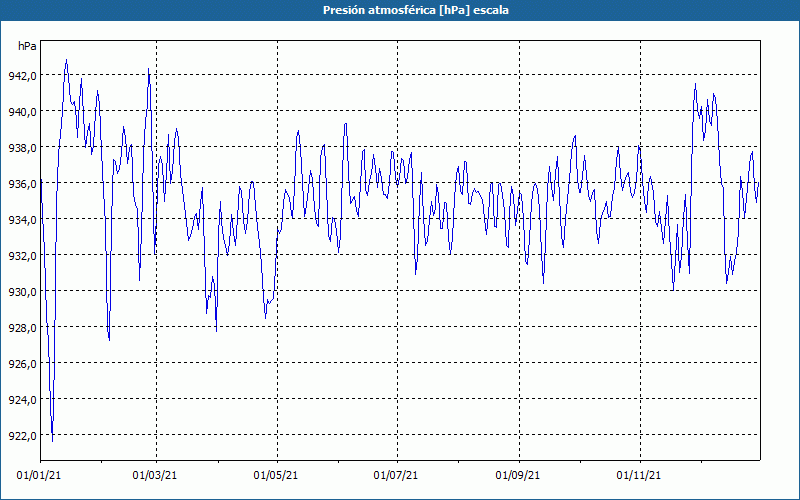Click the 01/07/21 date label
Image resolution: width=800 pixels, height=500 pixels.
point(396,476)
